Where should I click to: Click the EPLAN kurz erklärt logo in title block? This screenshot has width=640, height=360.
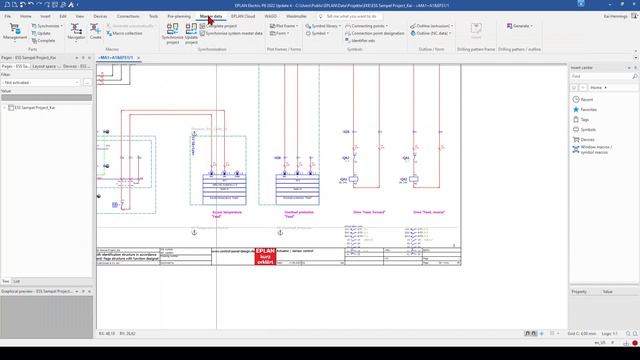(x=265, y=256)
